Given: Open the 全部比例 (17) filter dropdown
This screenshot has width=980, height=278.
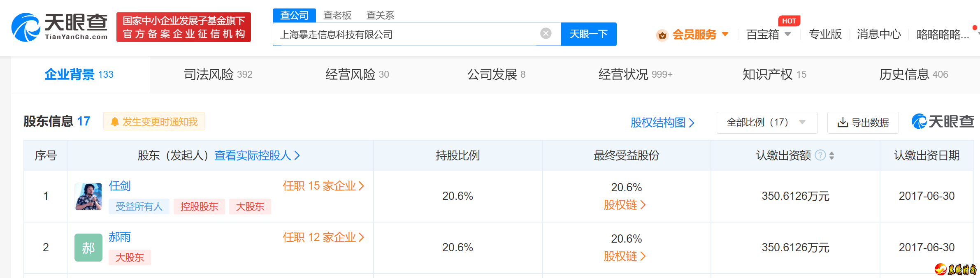Looking at the screenshot, I should (x=767, y=123).
